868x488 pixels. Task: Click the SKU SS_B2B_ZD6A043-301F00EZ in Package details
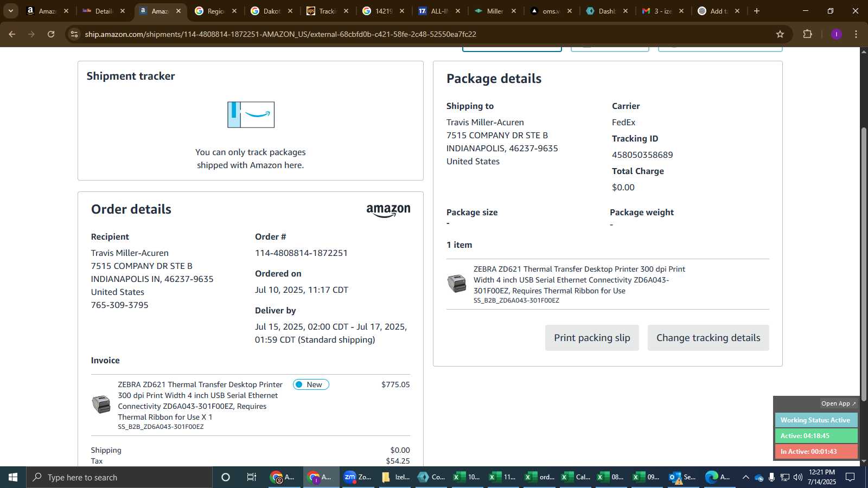(516, 300)
